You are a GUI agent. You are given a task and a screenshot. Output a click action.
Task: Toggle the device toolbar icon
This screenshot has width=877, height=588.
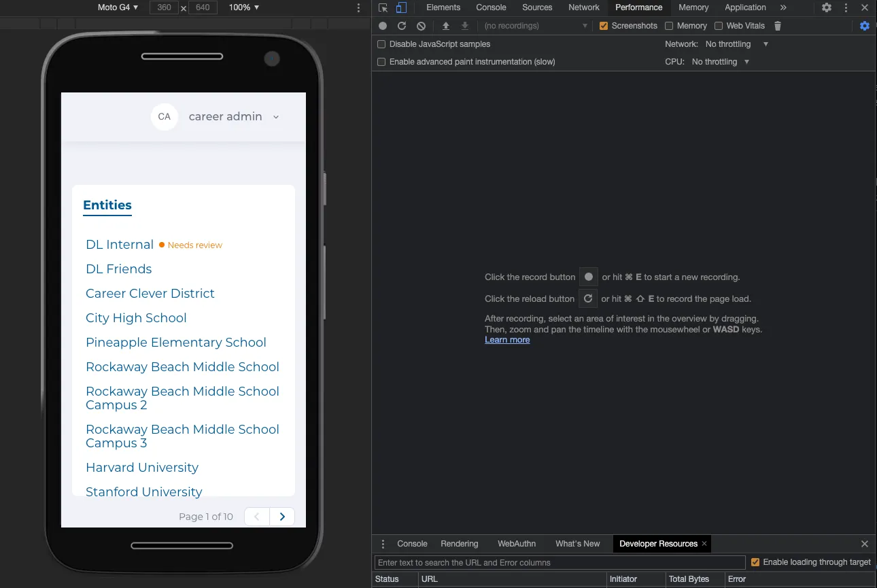point(401,7)
